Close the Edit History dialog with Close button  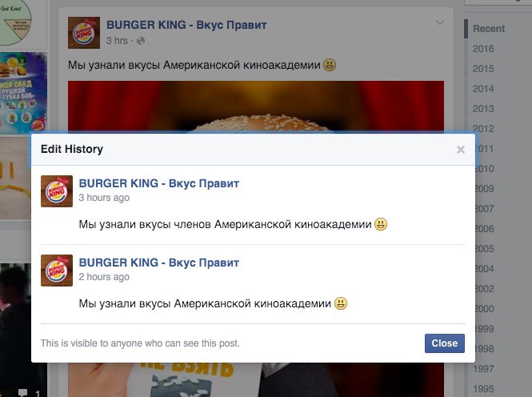coord(445,343)
